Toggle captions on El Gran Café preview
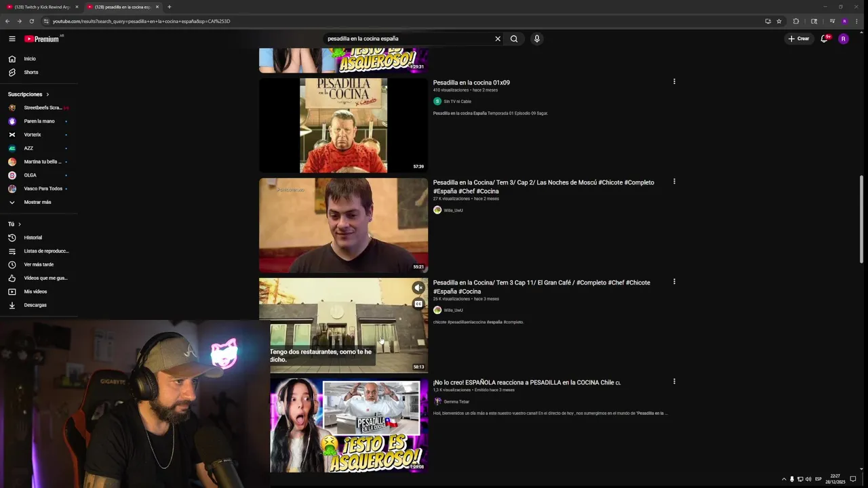Image resolution: width=868 pixels, height=488 pixels. [x=418, y=304]
